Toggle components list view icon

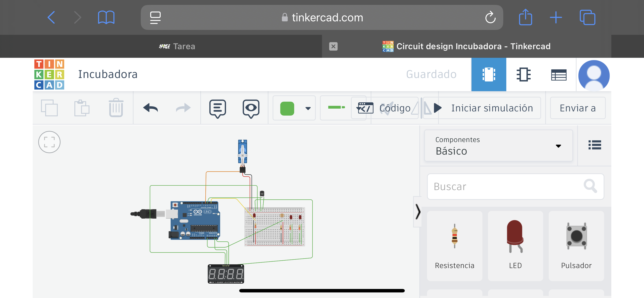point(594,145)
